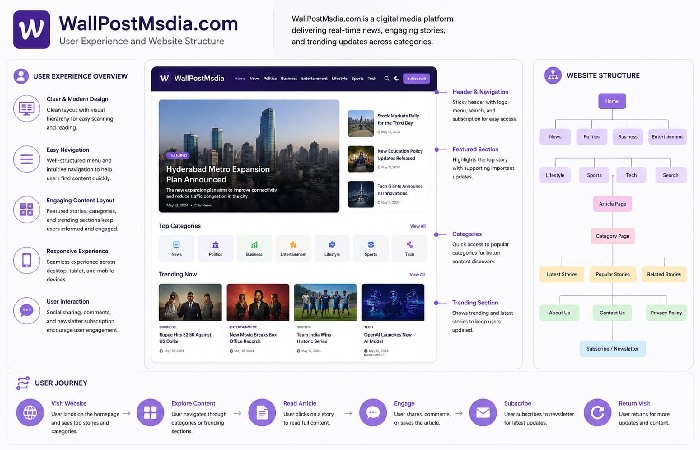Select News in the site navigation bar
This screenshot has height=450, width=700.
[254, 79]
